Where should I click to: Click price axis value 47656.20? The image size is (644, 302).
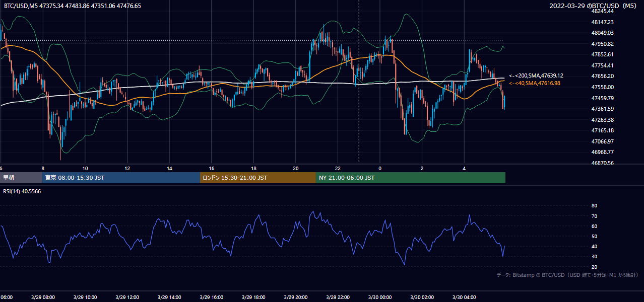pyautogui.click(x=602, y=76)
